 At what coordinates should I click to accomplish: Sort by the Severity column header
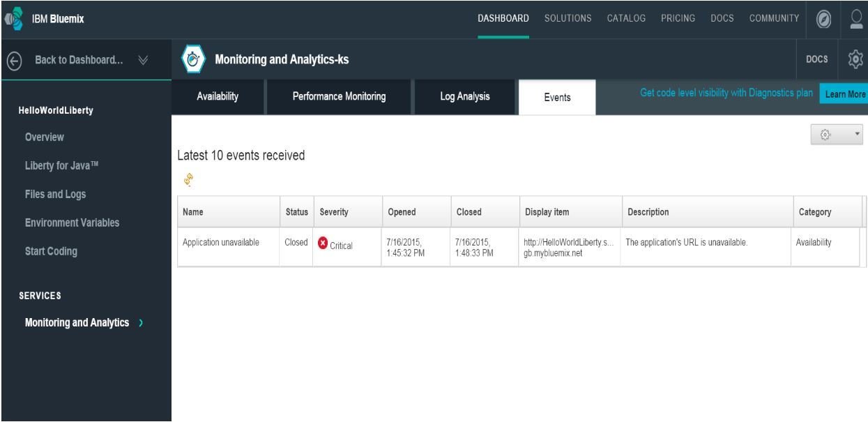coord(347,211)
